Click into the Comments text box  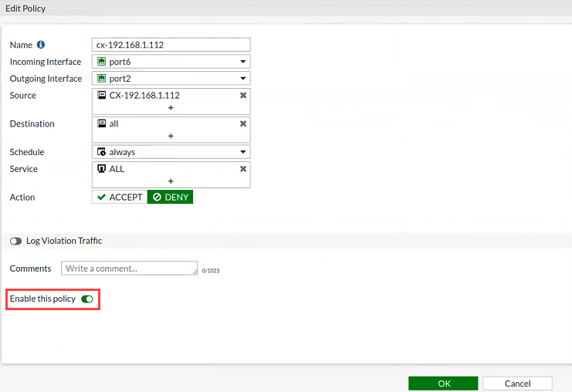click(129, 268)
